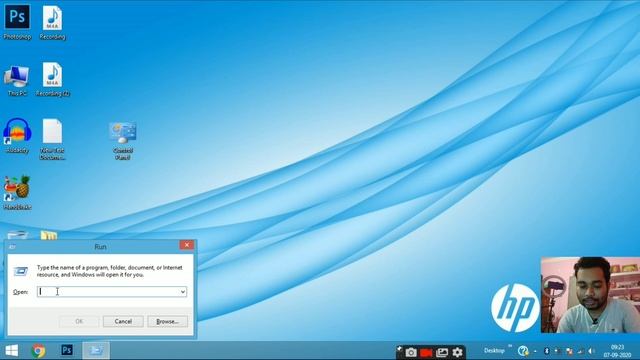Click the Run dialog title bar icon
640x360 pixels.
point(12,247)
